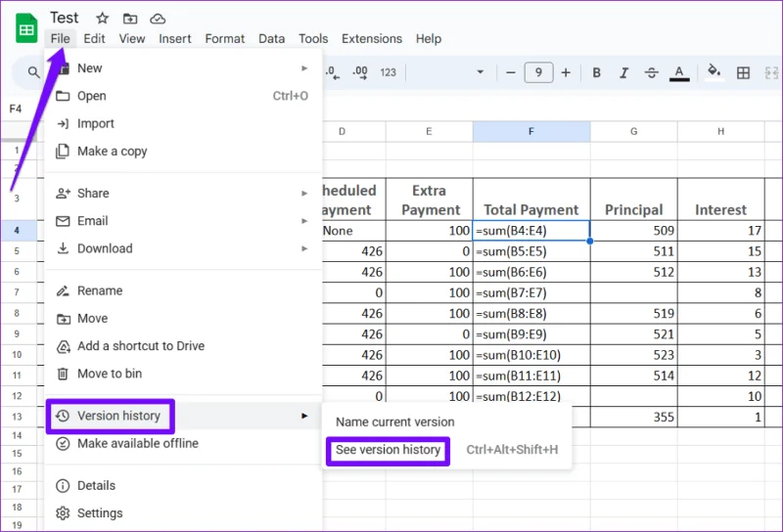Choose Import from the File menu

coord(183,123)
